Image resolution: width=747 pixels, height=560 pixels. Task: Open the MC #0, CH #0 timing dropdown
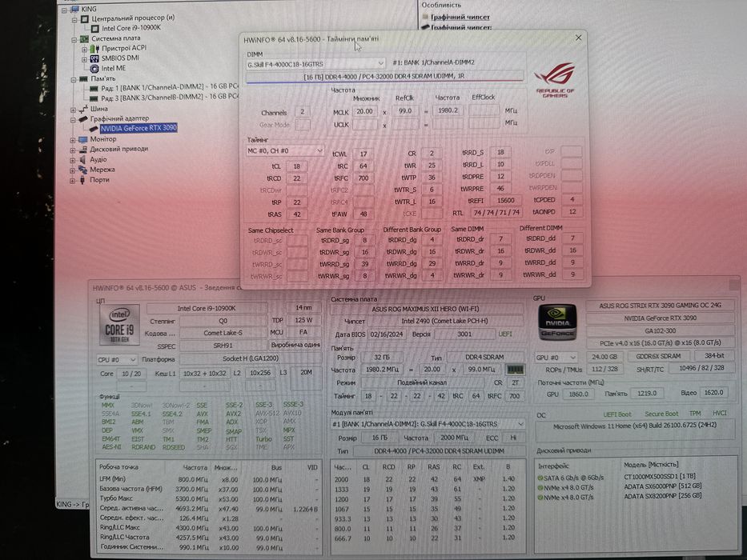point(285,150)
